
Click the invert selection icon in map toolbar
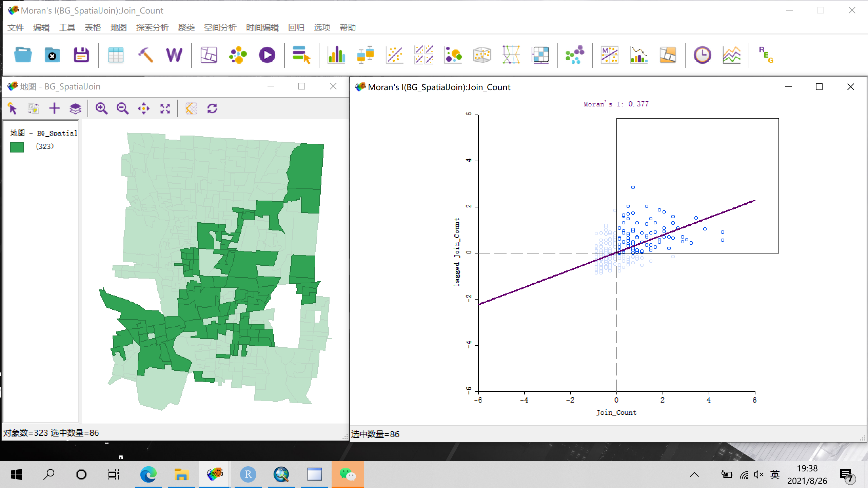pyautogui.click(x=33, y=109)
